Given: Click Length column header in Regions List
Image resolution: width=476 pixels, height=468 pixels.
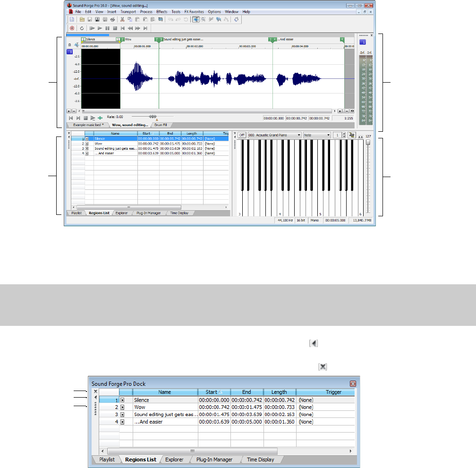Looking at the screenshot, I should [192, 133].
